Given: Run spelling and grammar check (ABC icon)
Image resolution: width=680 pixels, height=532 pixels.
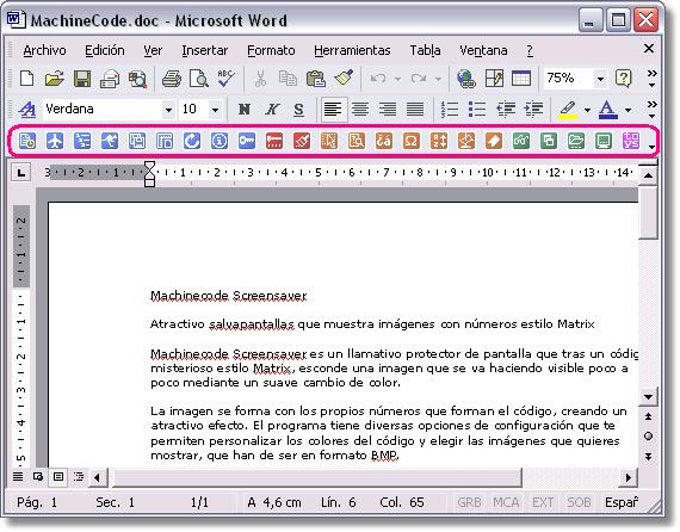Looking at the screenshot, I should coord(226,79).
